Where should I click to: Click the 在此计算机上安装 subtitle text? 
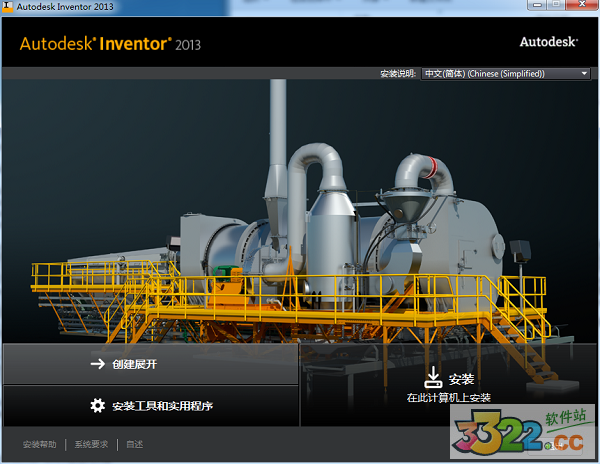click(448, 398)
